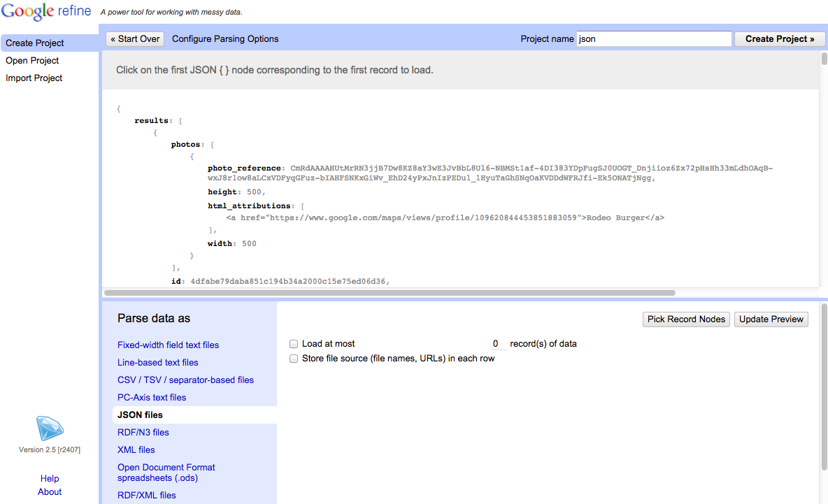The image size is (828, 504).
Task: Open the About link
Action: [50, 491]
